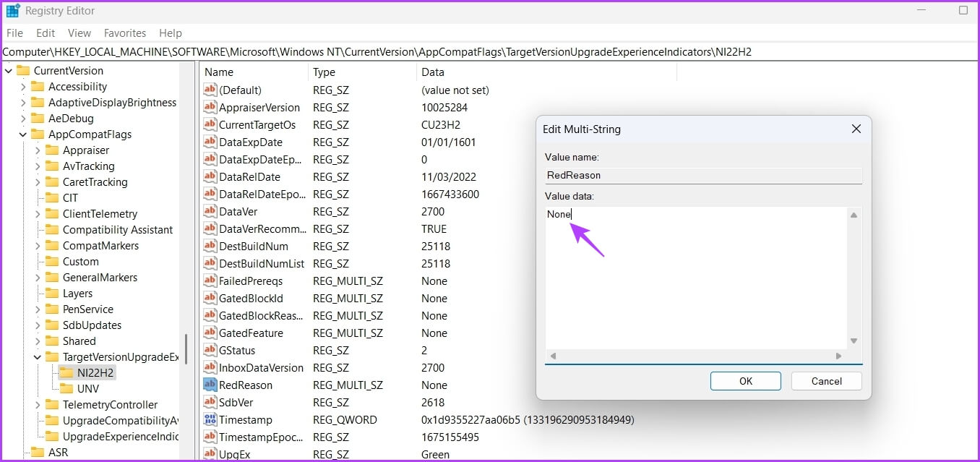Viewport: 980px width, 462px height.
Task: Click the Value data text area
Action: [x=696, y=278]
